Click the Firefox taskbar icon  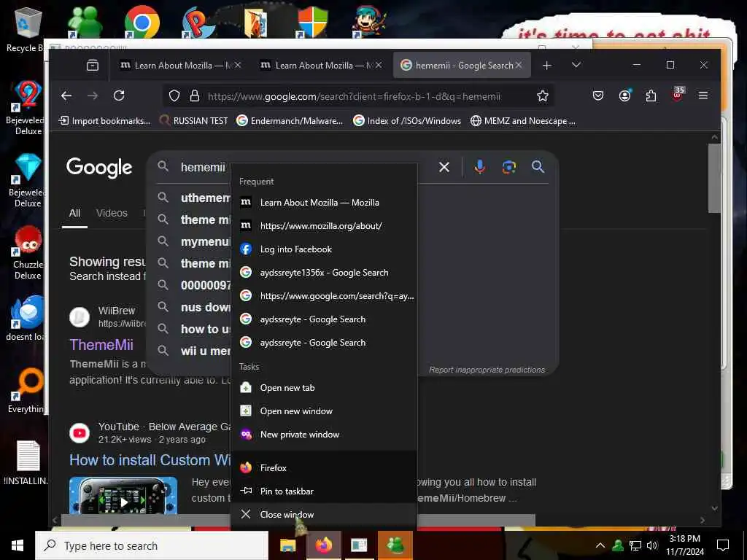323,545
